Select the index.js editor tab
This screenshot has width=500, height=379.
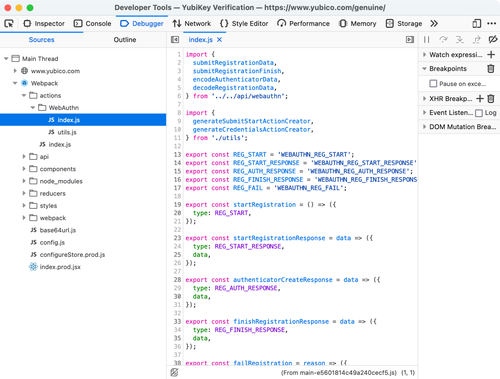(x=201, y=40)
